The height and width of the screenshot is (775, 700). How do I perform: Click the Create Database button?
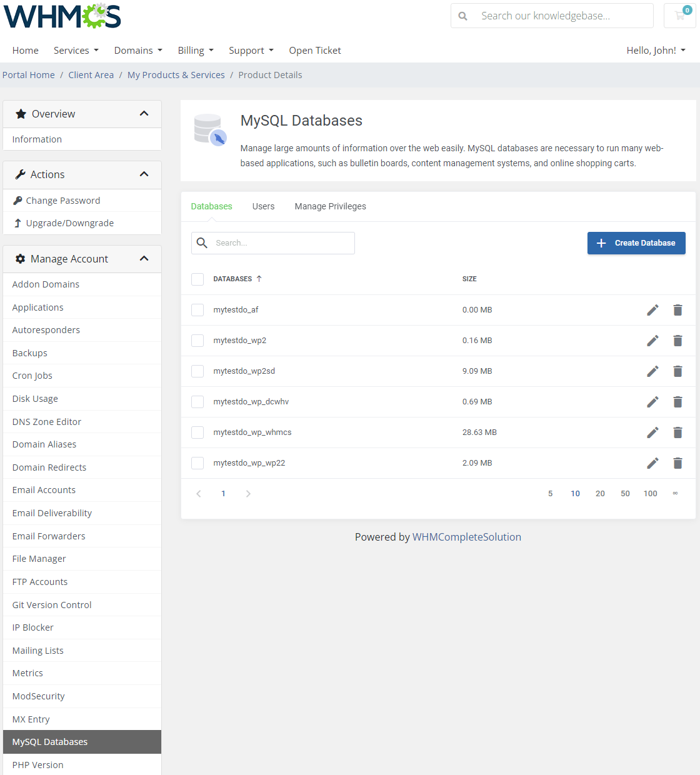[x=636, y=243]
